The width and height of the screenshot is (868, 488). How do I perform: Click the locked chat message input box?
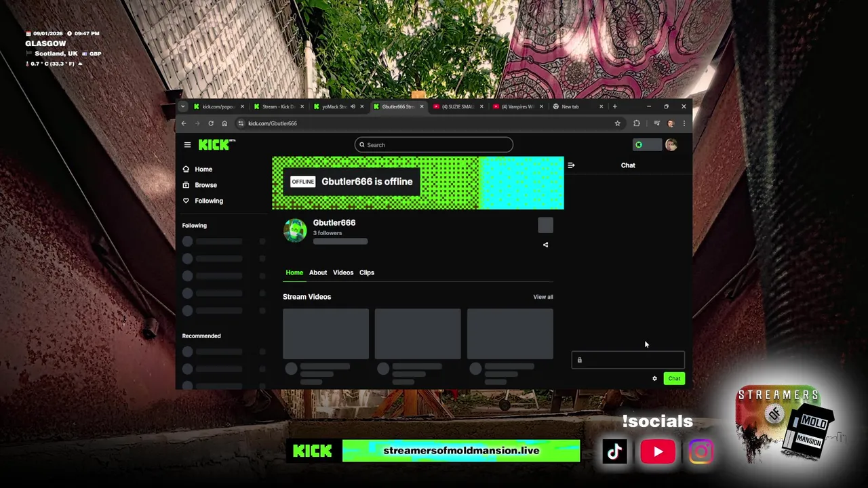coord(628,360)
